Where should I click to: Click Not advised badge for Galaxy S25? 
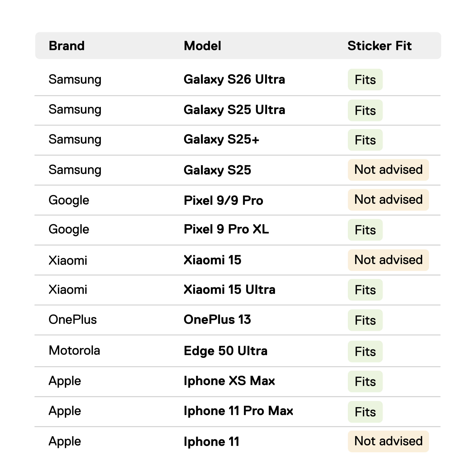pos(388,170)
